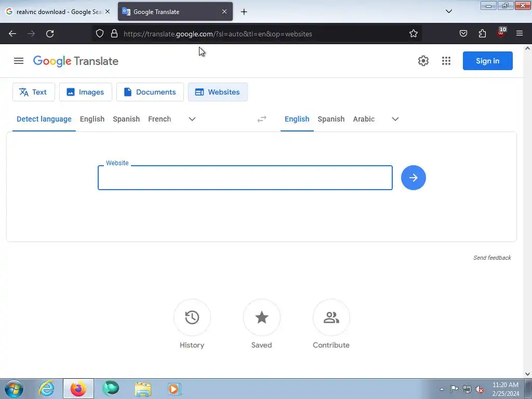This screenshot has height=399, width=532.
Task: Open translation History
Action: pos(192,324)
